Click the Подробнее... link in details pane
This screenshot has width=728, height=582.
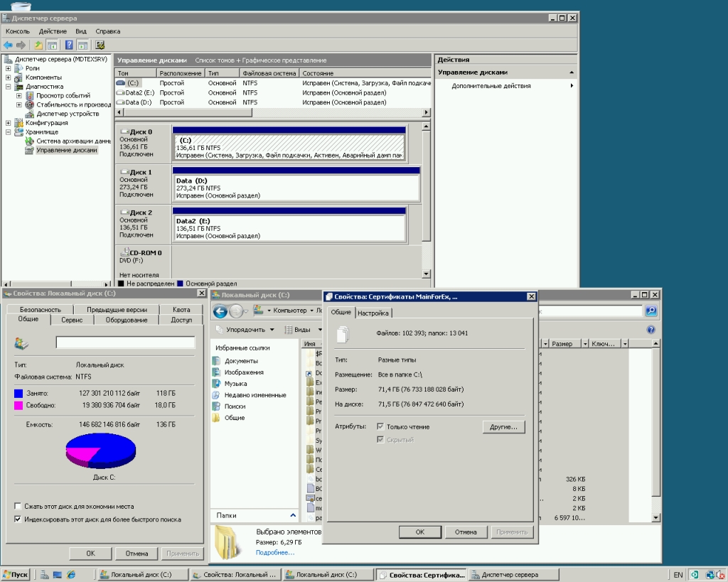click(x=275, y=552)
